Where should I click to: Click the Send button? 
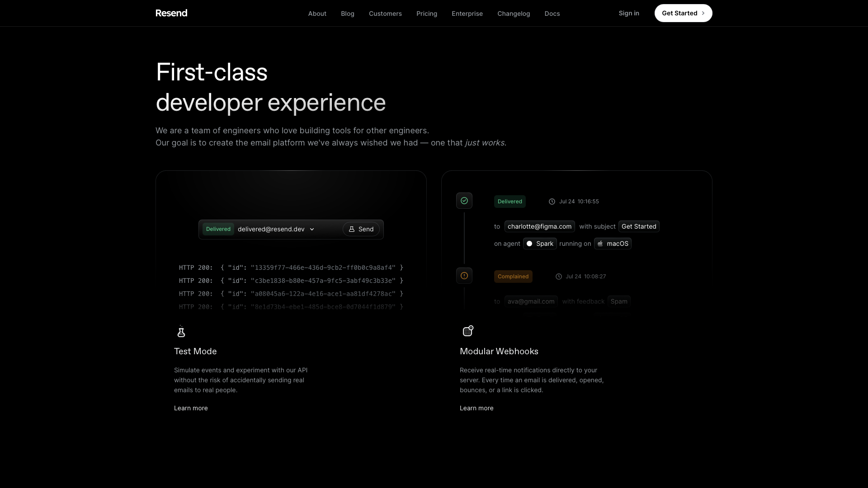(361, 229)
